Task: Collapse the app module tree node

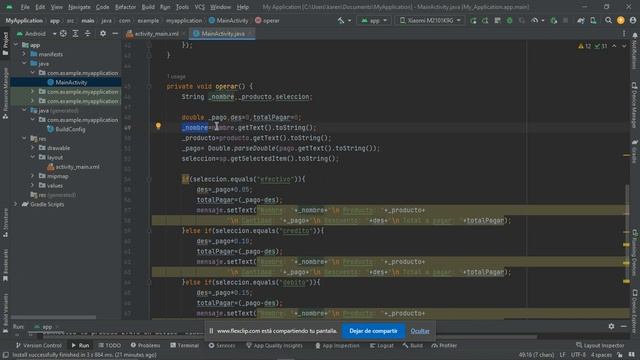Action: pos(16,45)
